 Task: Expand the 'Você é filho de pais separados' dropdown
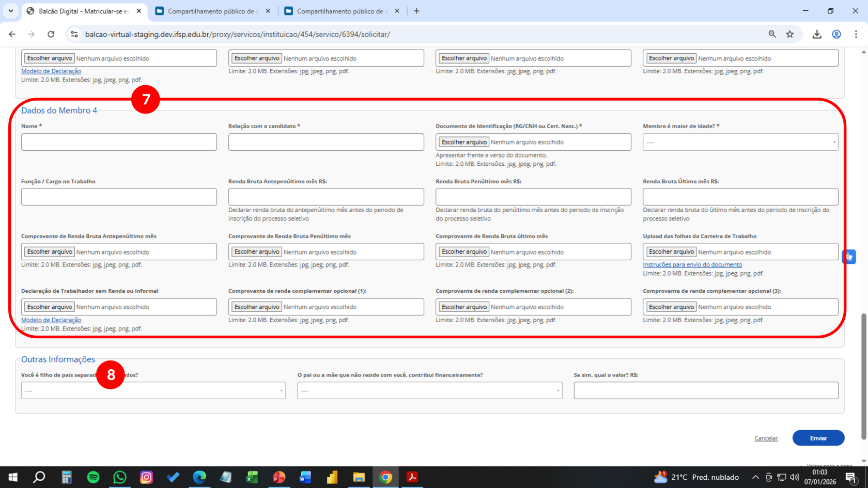[x=153, y=390]
